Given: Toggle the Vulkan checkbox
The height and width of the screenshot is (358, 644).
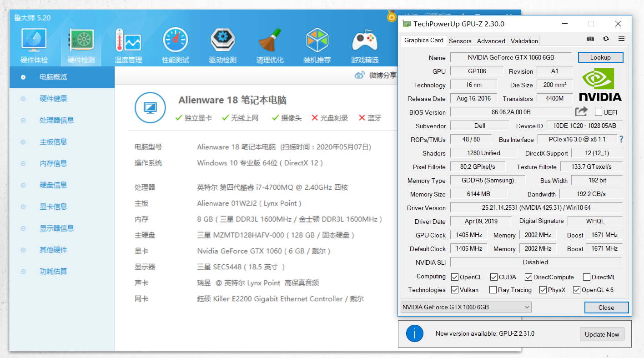Looking at the screenshot, I should click(455, 290).
